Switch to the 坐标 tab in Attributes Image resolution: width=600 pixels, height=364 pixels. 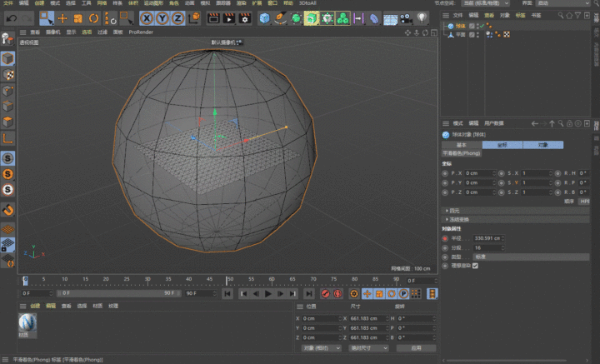click(x=502, y=144)
